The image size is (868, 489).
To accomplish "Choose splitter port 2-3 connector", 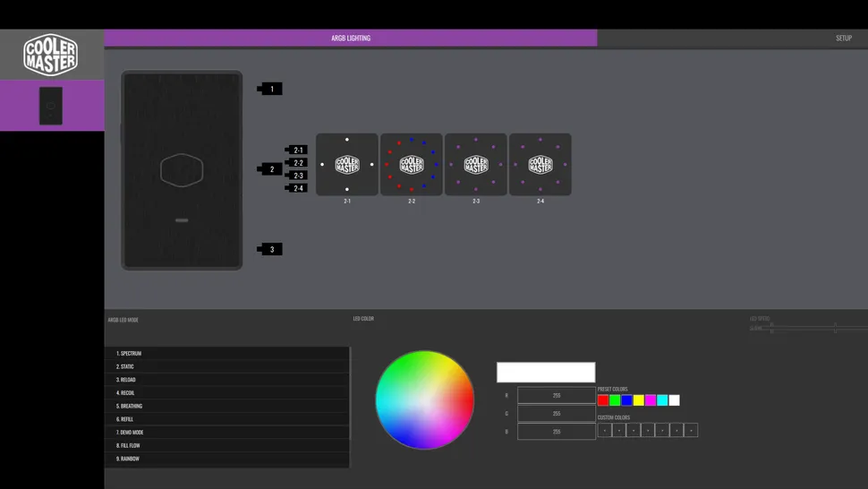I will point(297,176).
